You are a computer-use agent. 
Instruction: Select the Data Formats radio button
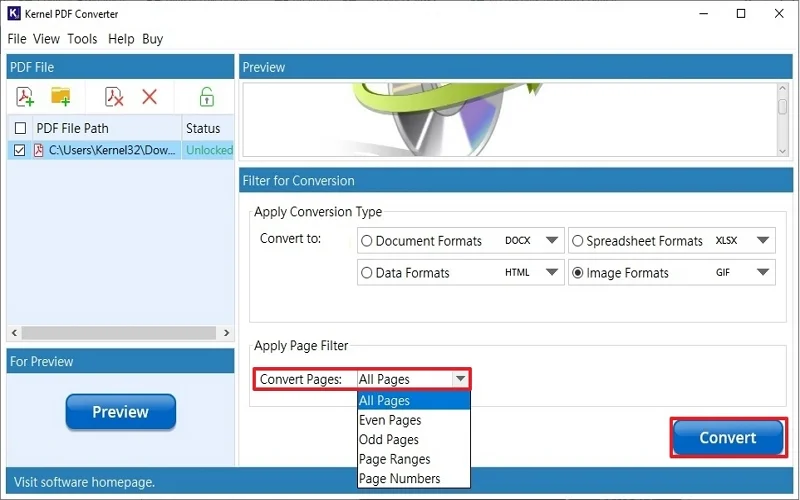point(366,273)
